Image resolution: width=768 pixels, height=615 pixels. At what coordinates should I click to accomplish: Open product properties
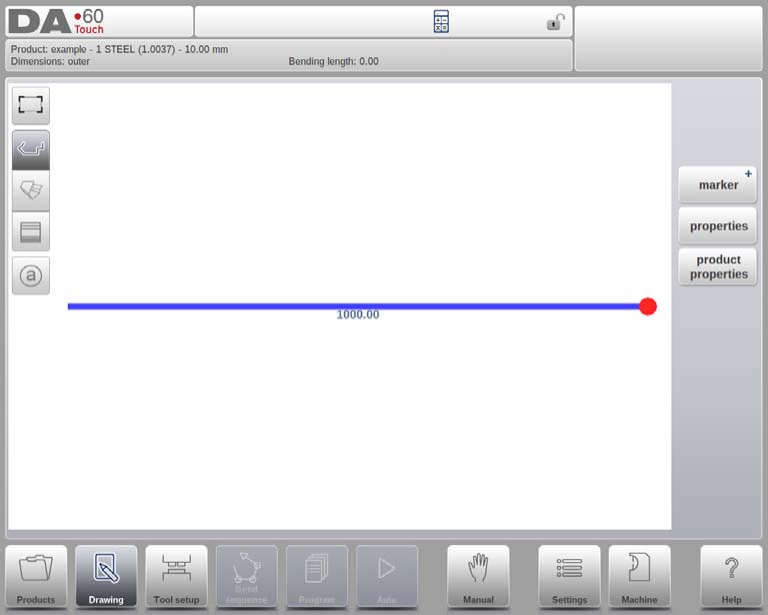[x=718, y=267]
